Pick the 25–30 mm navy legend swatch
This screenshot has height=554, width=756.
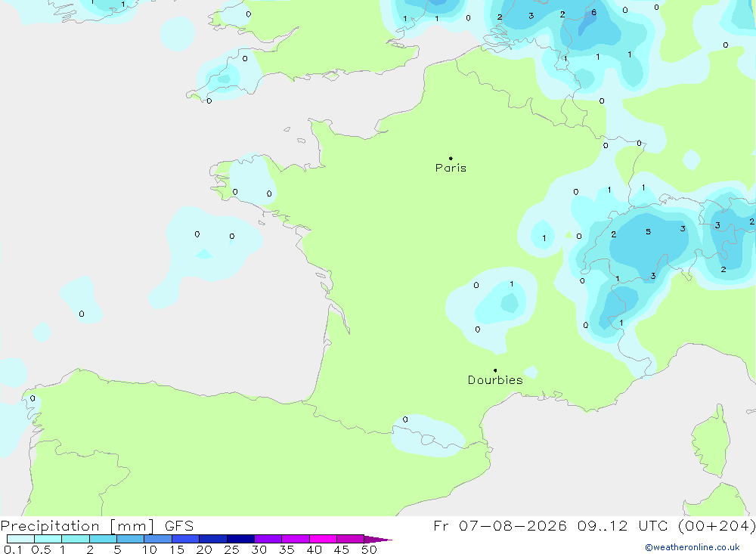tap(240, 539)
